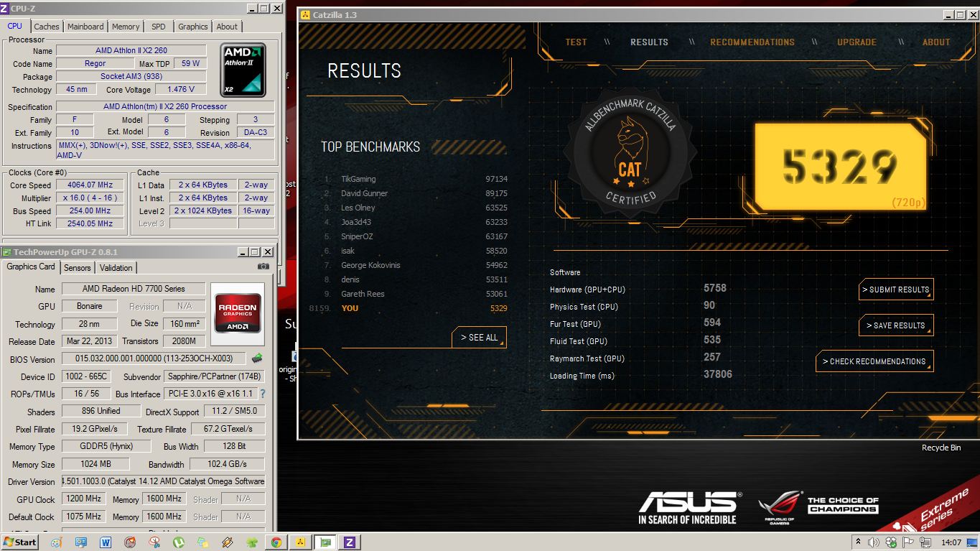
Task: Open the Caches tab in CPU-Z
Action: point(47,27)
